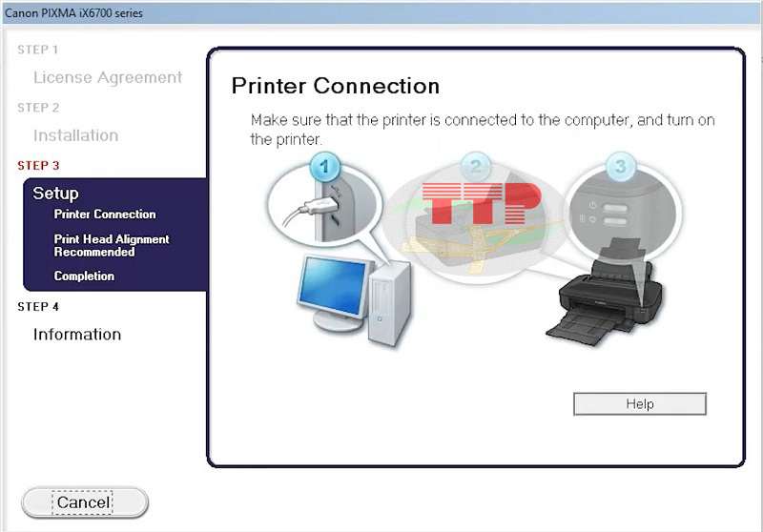Click the Setup step heading
This screenshot has height=532, width=763.
click(55, 193)
